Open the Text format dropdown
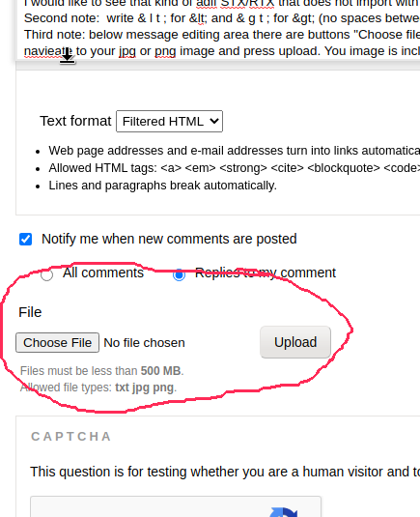Screen dimensions: 420x517 click(x=169, y=122)
